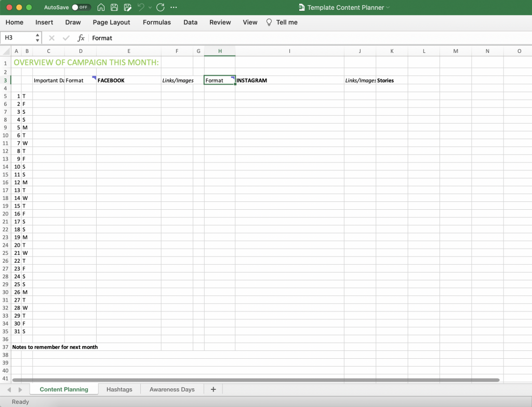Viewport: 532px width, 407px height.
Task: Select row 3 header
Action: pos(5,80)
